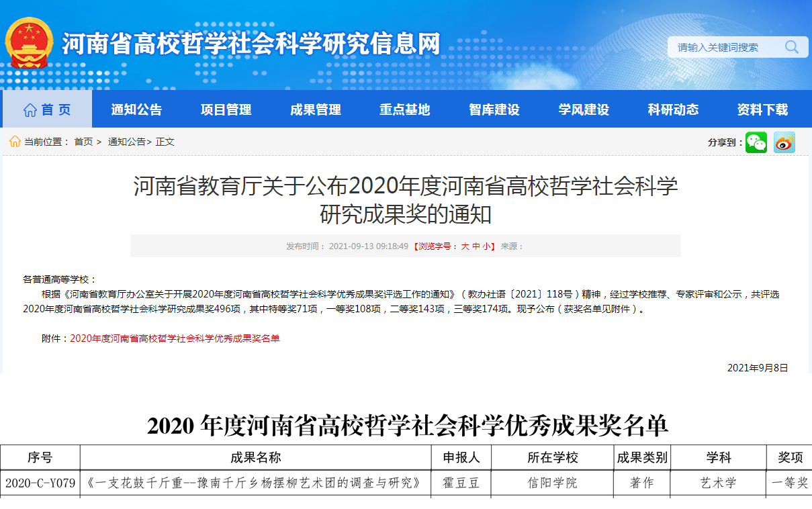Select the 重点基地 navigation item
This screenshot has height=509, width=812.
point(404,109)
